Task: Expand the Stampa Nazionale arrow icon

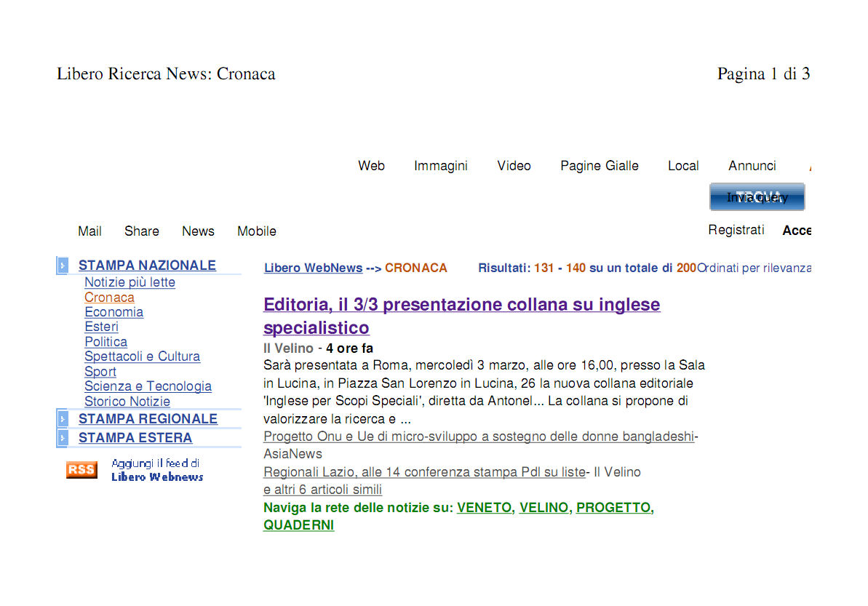Action: (63, 266)
